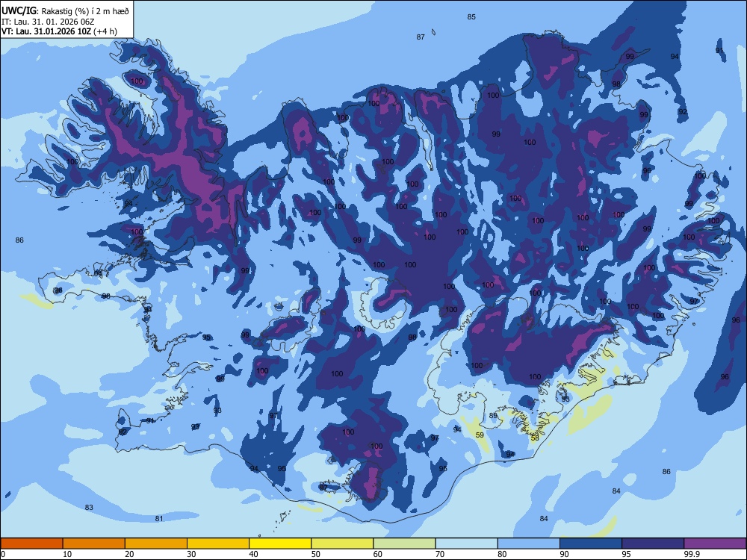Screen dimensions: 747x560
Task: Click the medium blue 80–90 legend swatch
Action: (529, 544)
